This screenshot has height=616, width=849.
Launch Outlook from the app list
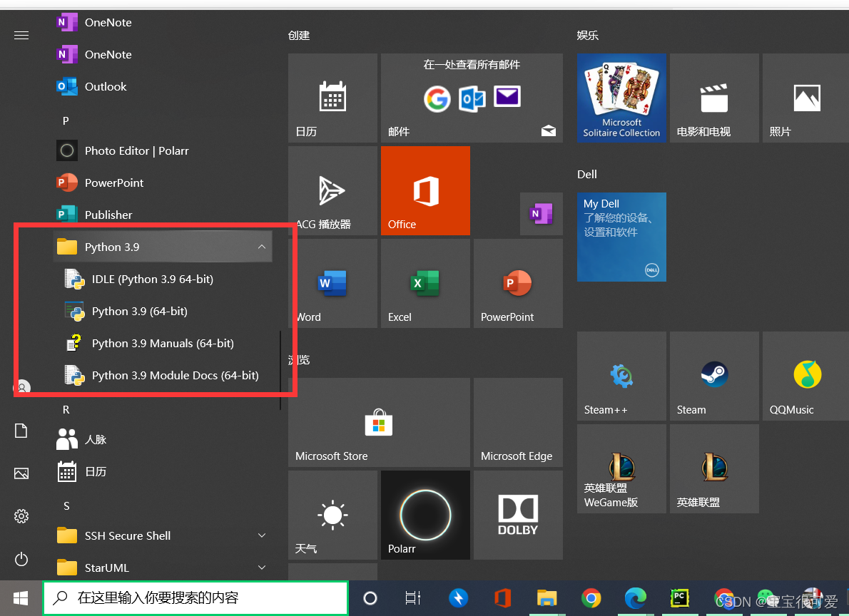163,86
